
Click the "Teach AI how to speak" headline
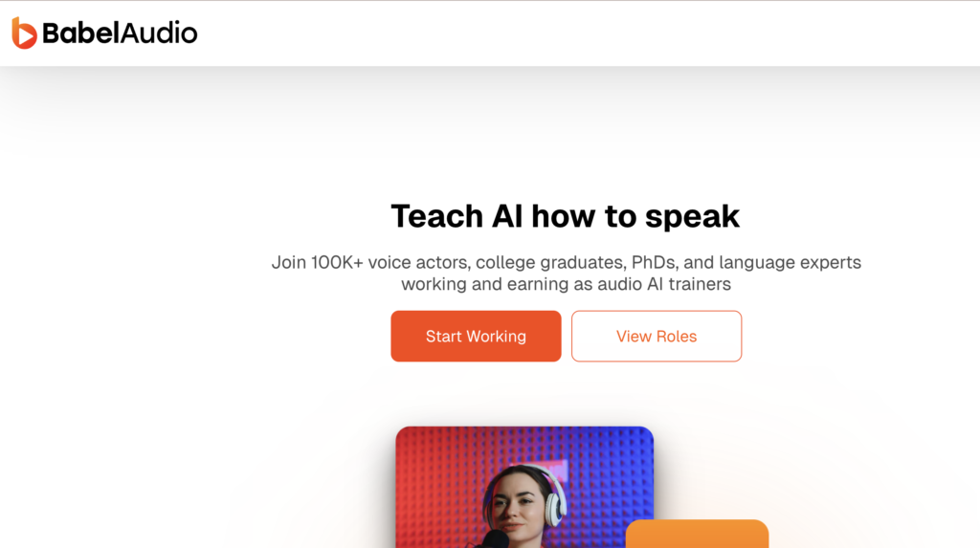click(x=565, y=216)
